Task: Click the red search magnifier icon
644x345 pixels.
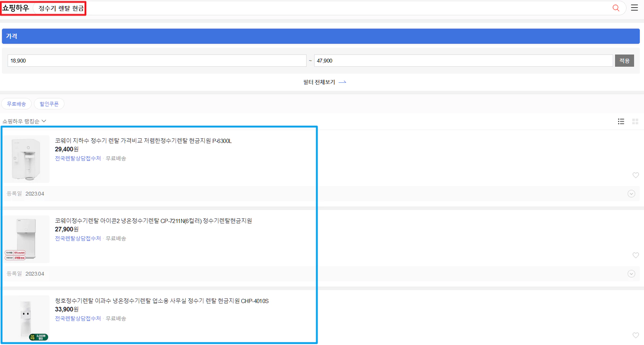Action: pyautogui.click(x=616, y=8)
